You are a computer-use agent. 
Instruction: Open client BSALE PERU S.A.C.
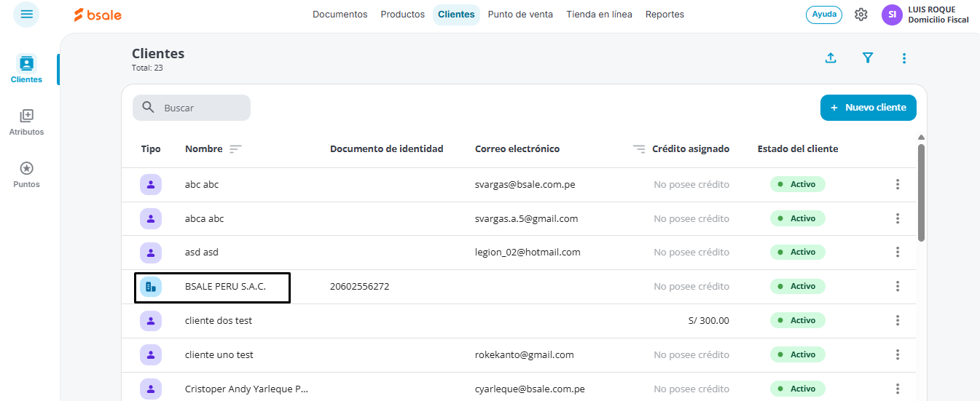coord(225,287)
